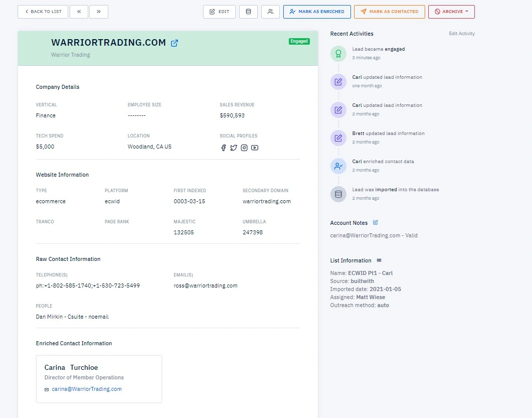The image size is (532, 418).
Task: Click Dan Mirkin people entry
Action: [72, 317]
